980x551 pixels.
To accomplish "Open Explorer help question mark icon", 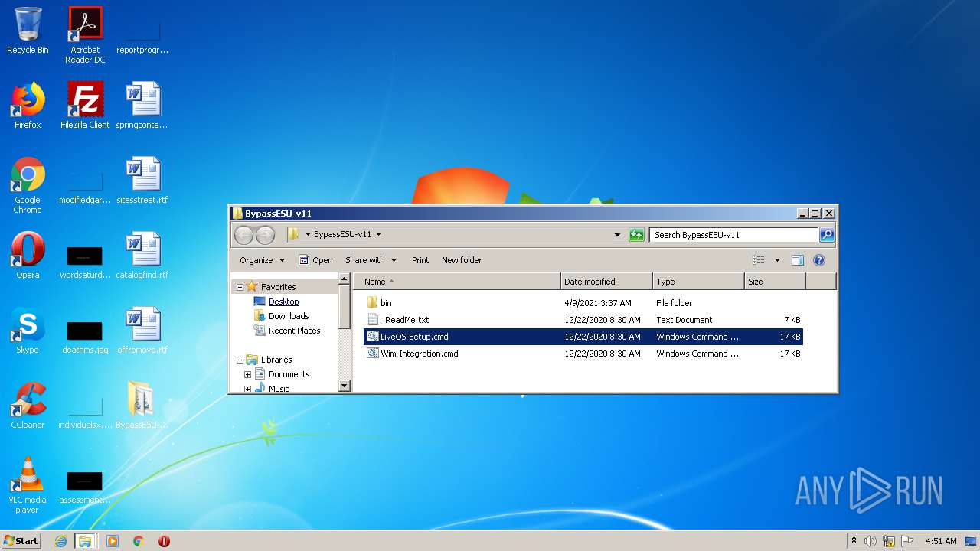I will click(818, 260).
